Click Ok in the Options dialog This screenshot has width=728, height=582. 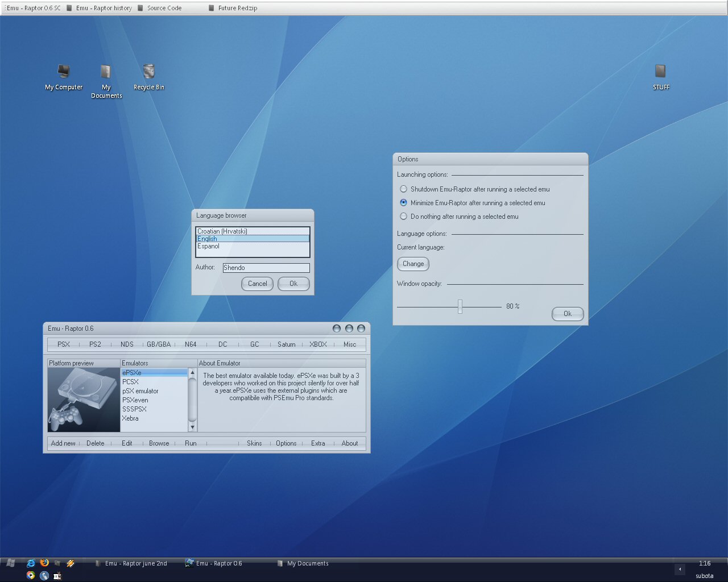pos(568,314)
